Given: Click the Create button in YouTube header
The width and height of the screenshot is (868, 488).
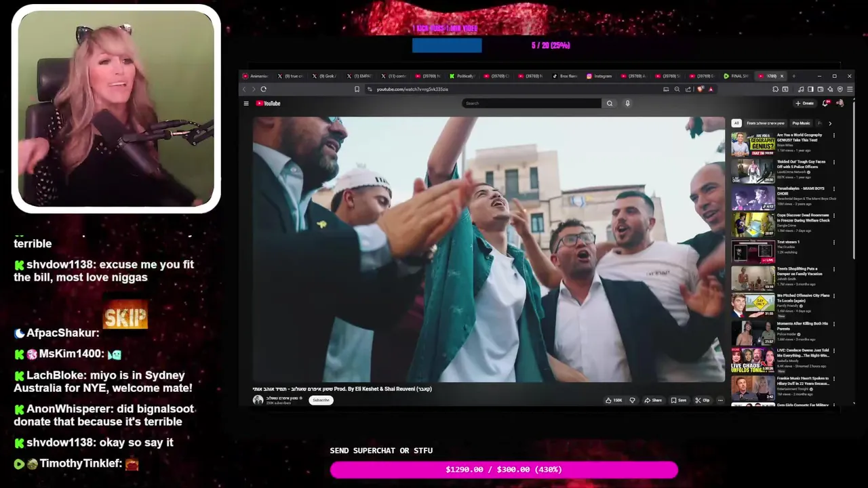Looking at the screenshot, I should click(804, 103).
